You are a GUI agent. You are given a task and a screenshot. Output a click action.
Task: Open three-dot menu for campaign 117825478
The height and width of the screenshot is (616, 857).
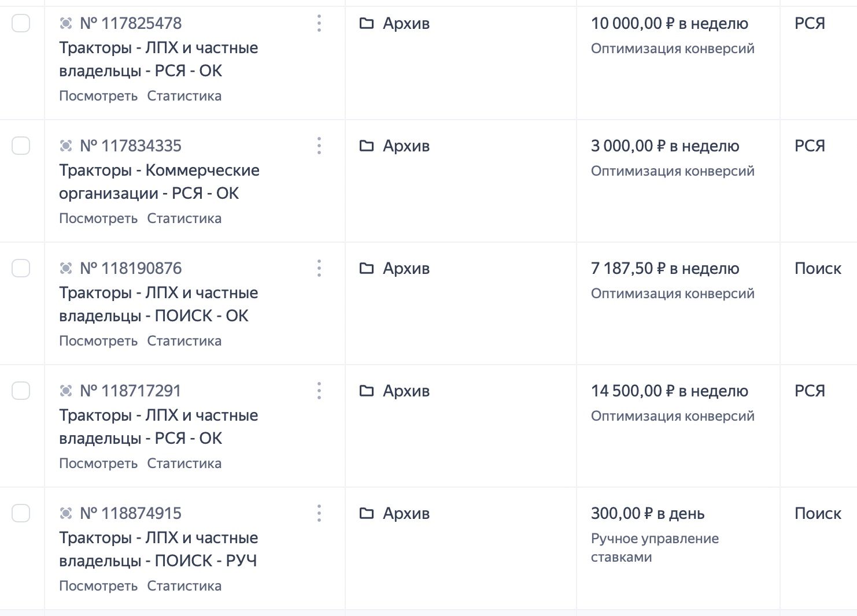pos(319,24)
